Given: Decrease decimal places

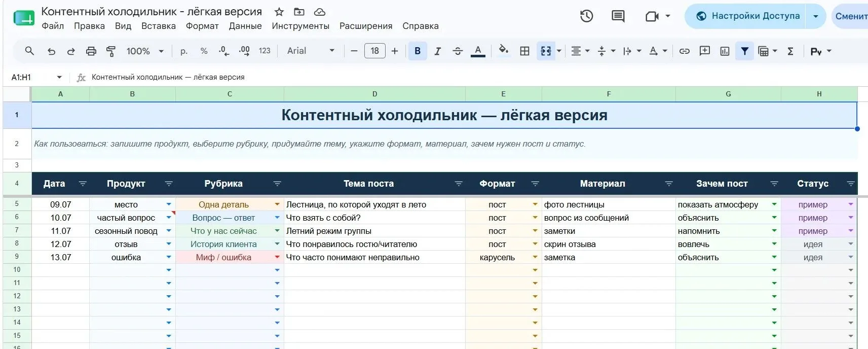Looking at the screenshot, I should (223, 51).
